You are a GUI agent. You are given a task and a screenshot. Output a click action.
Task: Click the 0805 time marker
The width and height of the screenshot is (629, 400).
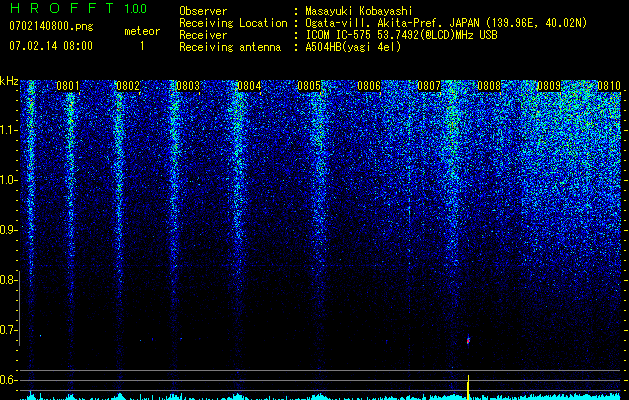[309, 86]
